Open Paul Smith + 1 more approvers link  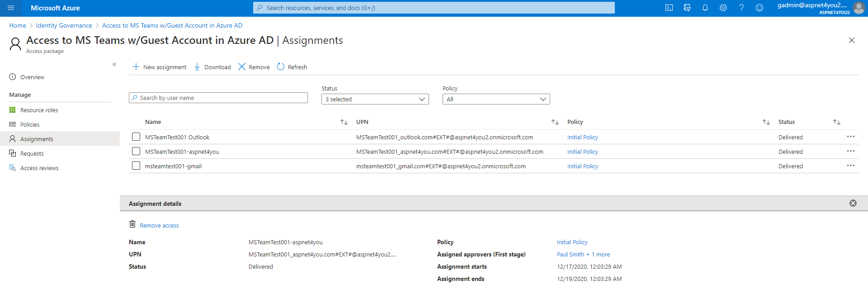[x=583, y=254]
